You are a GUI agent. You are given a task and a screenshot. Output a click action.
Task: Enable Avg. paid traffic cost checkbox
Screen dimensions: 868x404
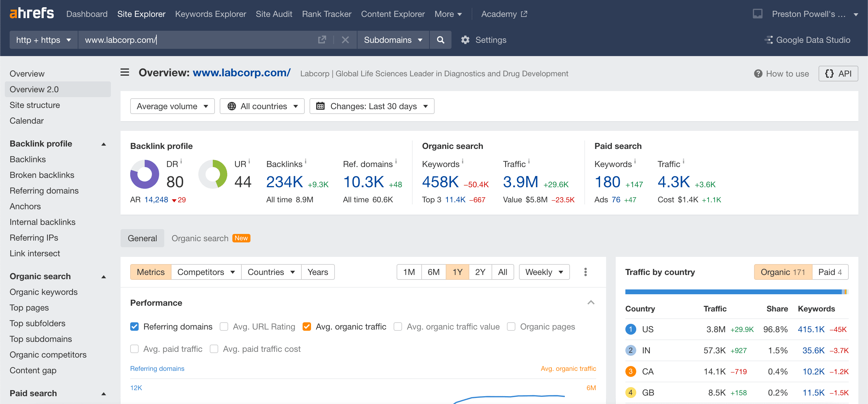click(x=214, y=349)
